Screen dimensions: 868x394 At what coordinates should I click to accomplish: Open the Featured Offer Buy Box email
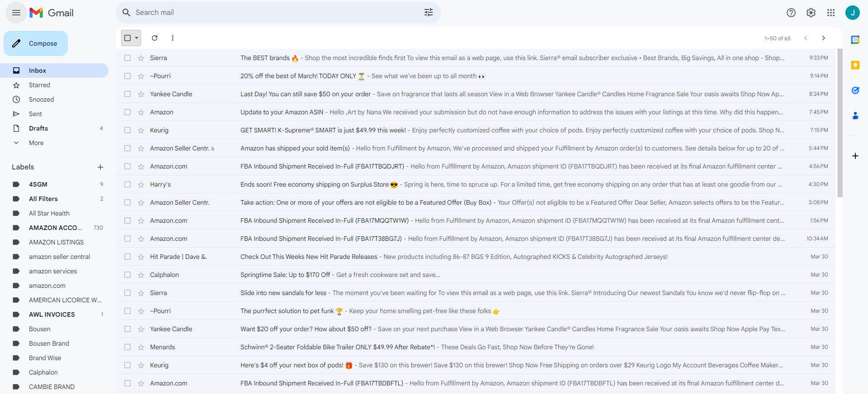(x=476, y=202)
